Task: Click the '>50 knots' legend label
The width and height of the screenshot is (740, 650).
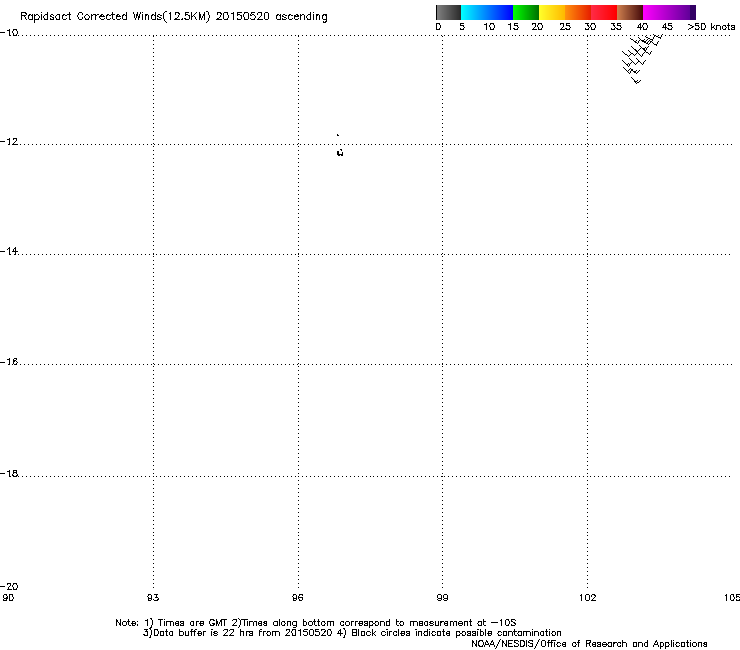Action: point(711,27)
